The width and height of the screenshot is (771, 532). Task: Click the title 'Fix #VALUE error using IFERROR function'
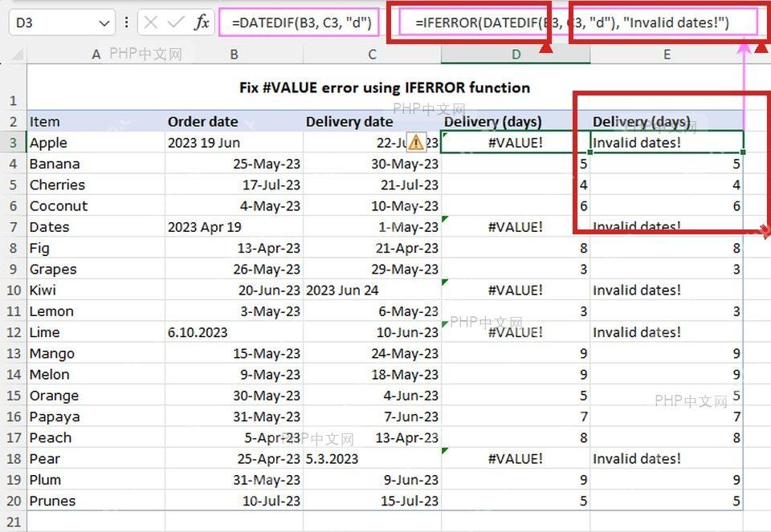385,87
